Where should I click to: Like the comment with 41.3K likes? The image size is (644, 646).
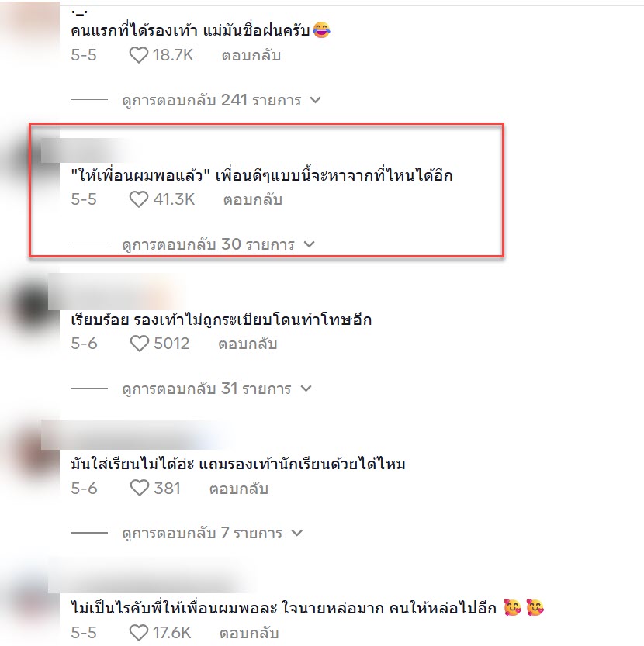tap(139, 199)
